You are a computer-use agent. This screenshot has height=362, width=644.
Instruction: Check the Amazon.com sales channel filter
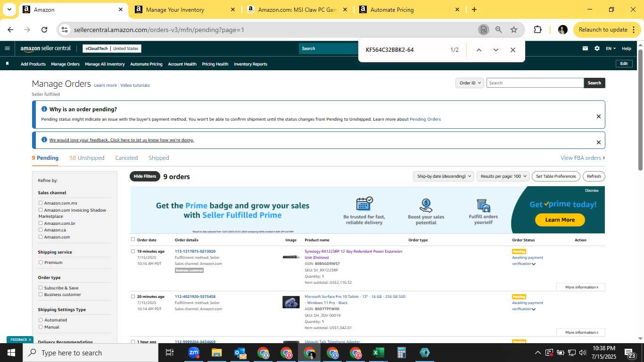(41, 237)
